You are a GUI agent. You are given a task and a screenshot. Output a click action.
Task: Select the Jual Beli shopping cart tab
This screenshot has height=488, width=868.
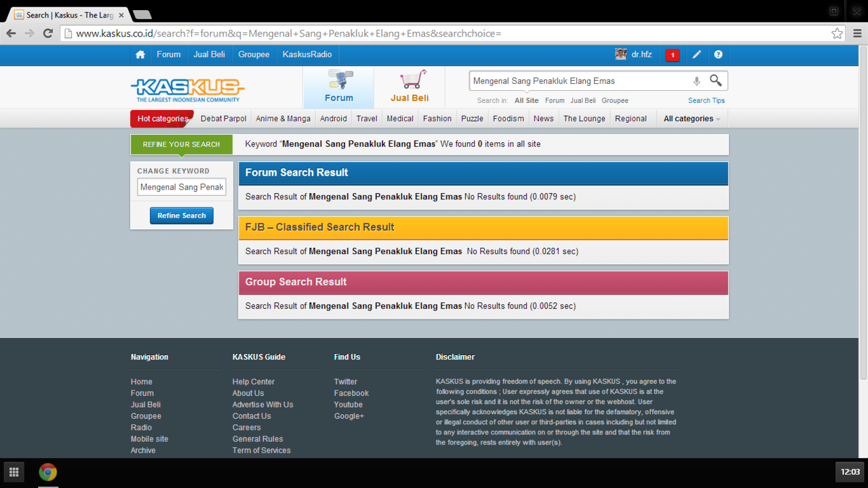pos(410,87)
